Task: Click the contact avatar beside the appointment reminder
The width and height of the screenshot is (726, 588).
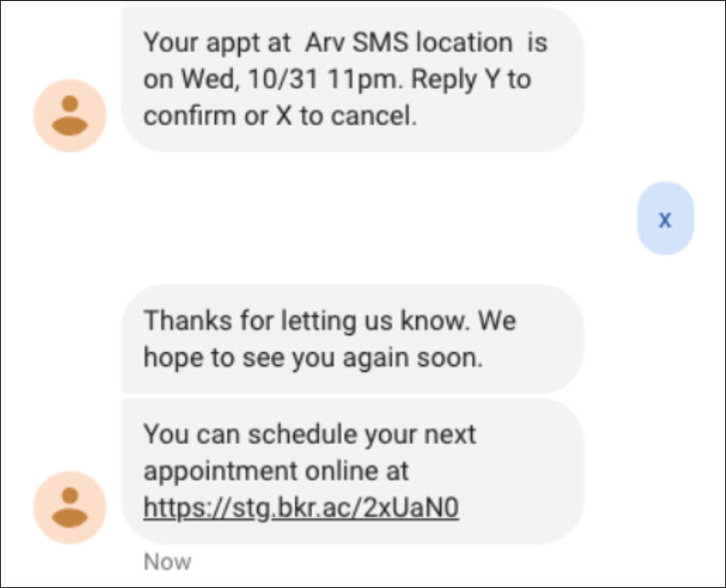Action: point(70,115)
